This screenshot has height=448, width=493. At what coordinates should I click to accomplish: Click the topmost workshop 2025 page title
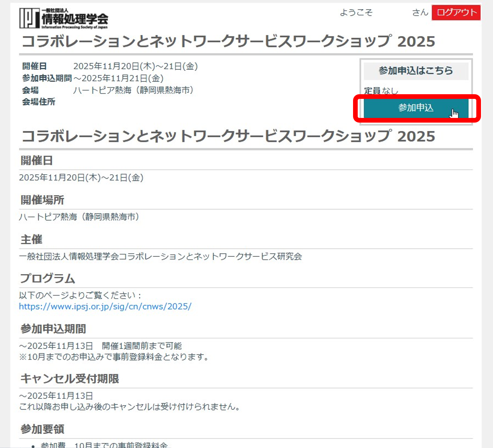point(228,42)
